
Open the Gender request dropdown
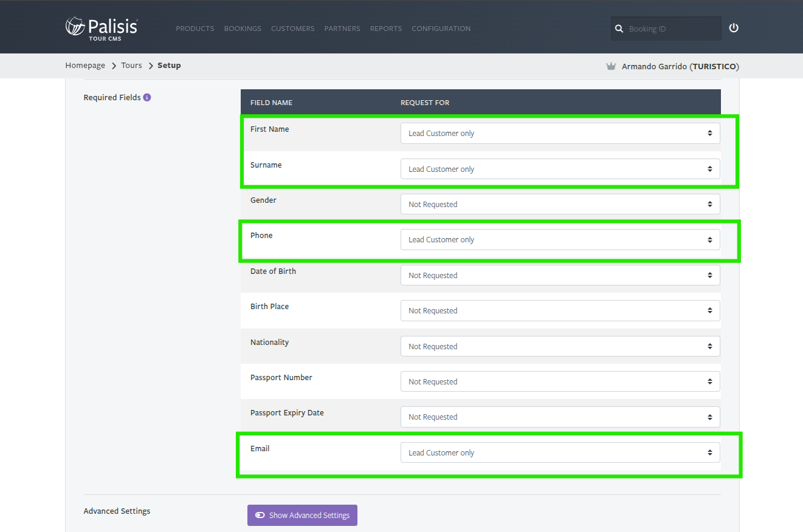[560, 204]
